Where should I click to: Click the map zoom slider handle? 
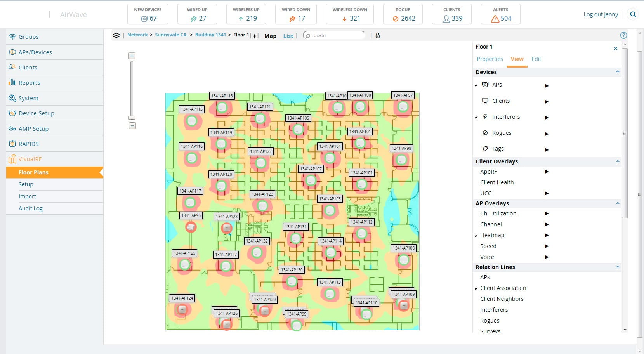132,117
